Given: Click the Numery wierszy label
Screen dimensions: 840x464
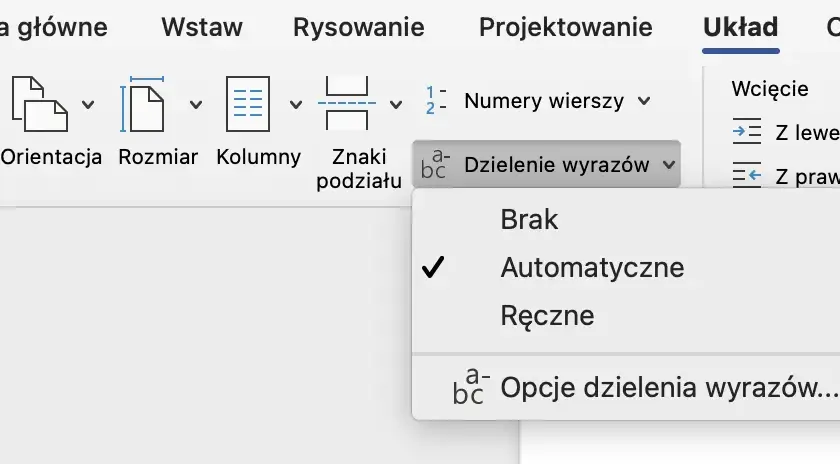Looking at the screenshot, I should (544, 101).
